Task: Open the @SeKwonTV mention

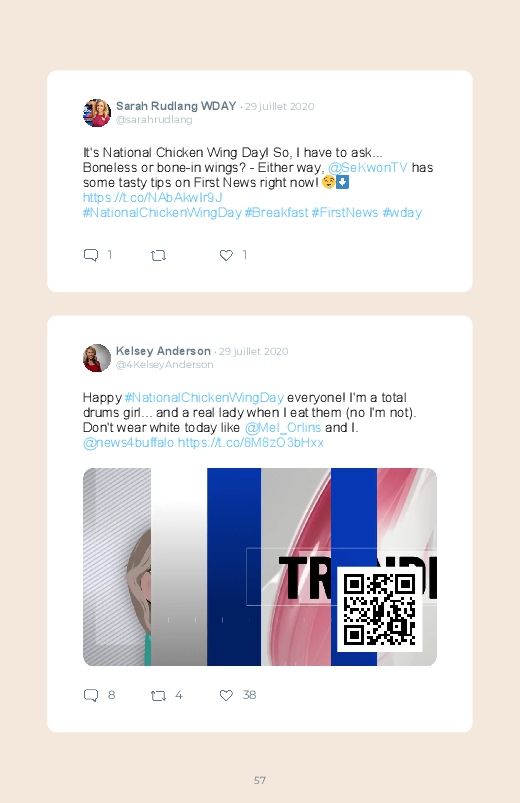Action: click(x=368, y=167)
